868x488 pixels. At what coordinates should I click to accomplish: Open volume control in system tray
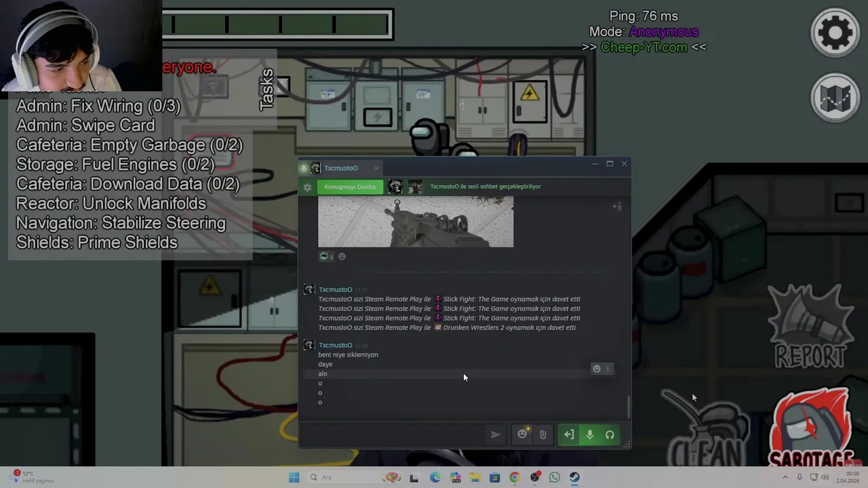825,477
